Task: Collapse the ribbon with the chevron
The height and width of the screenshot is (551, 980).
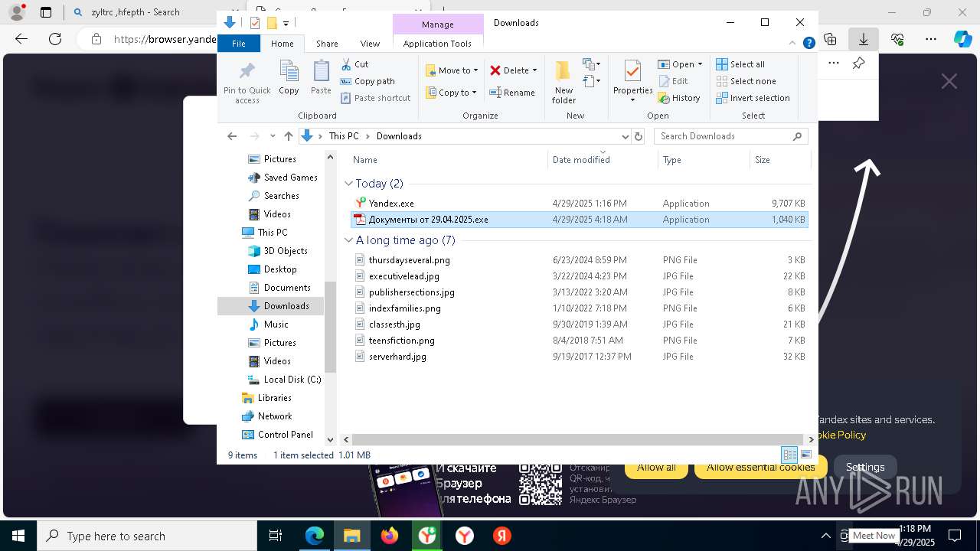Action: click(x=792, y=44)
